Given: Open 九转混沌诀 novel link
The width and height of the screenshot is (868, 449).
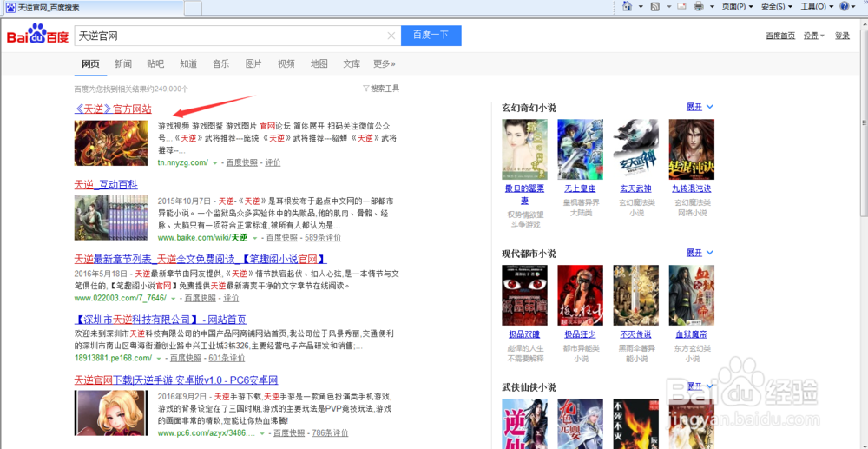Looking at the screenshot, I should pyautogui.click(x=692, y=188).
